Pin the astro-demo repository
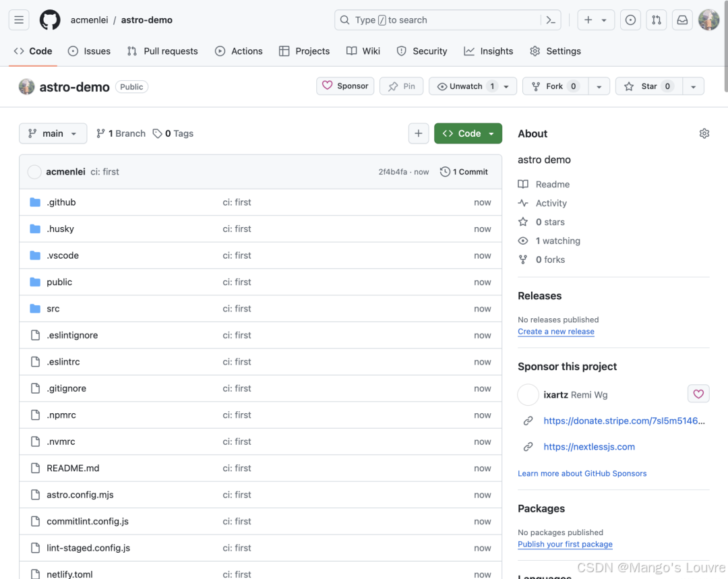 [401, 86]
